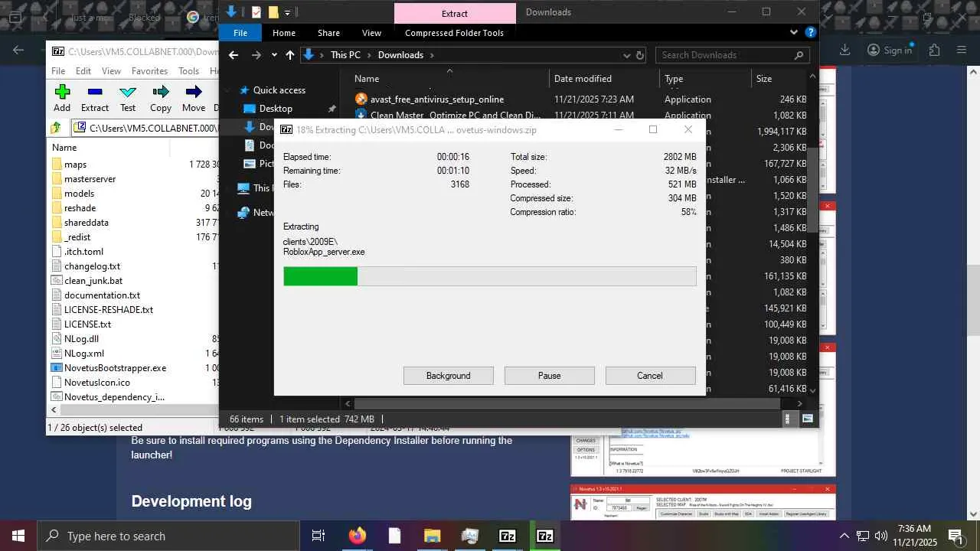Open the notification center
The width and height of the screenshot is (980, 551).
955,536
